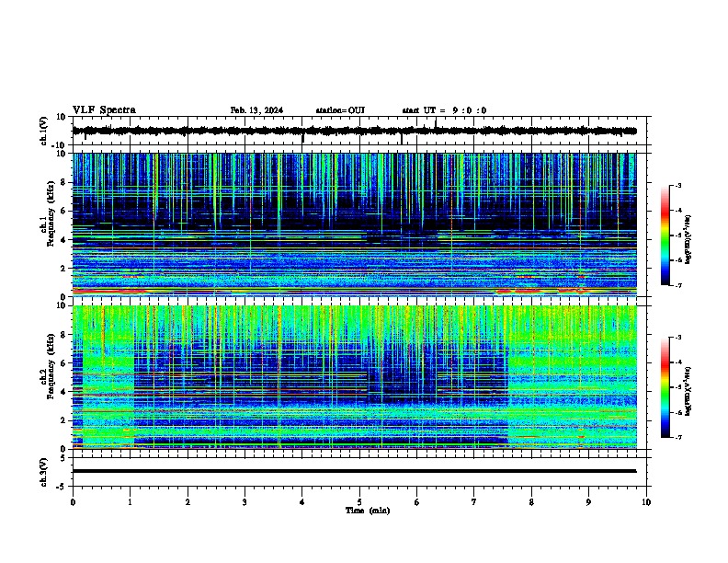
Task: Click the "6" kHz tick on ch.1 frequency axis
Action: pos(64,211)
